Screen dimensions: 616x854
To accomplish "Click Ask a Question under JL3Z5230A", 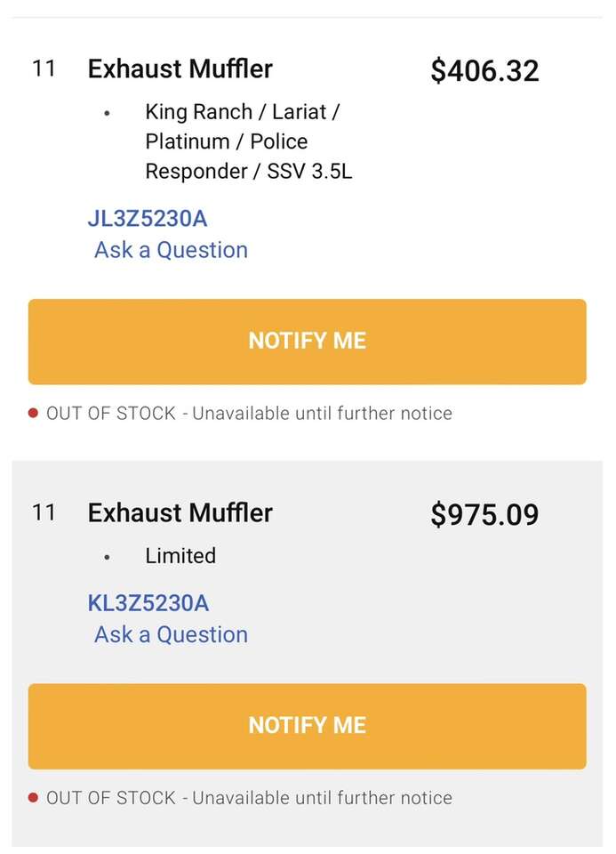I will pos(171,250).
